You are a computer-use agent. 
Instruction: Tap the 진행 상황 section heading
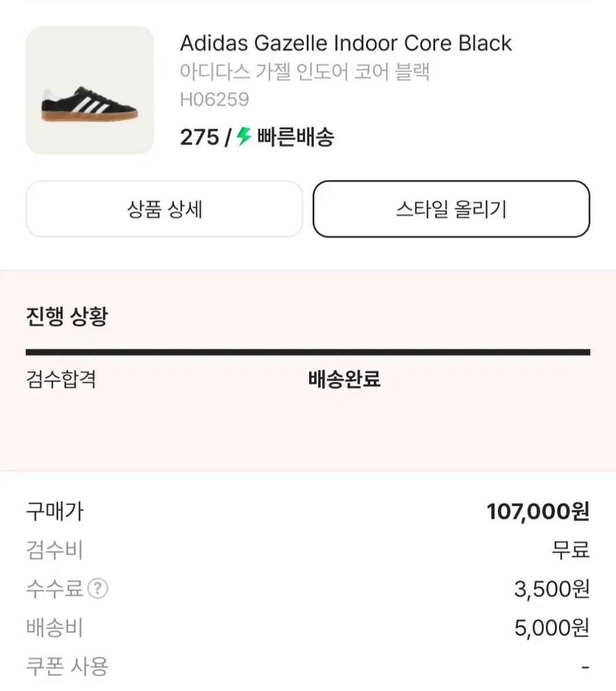(67, 316)
